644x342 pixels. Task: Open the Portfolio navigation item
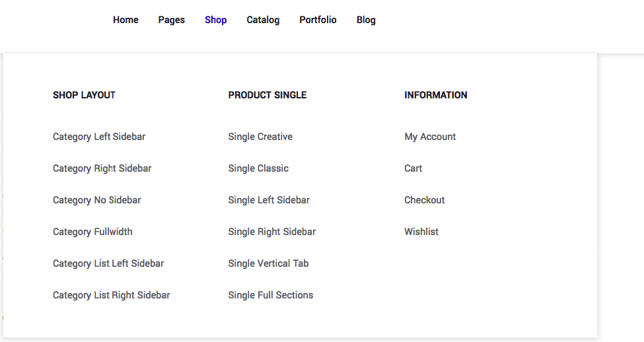tap(318, 20)
